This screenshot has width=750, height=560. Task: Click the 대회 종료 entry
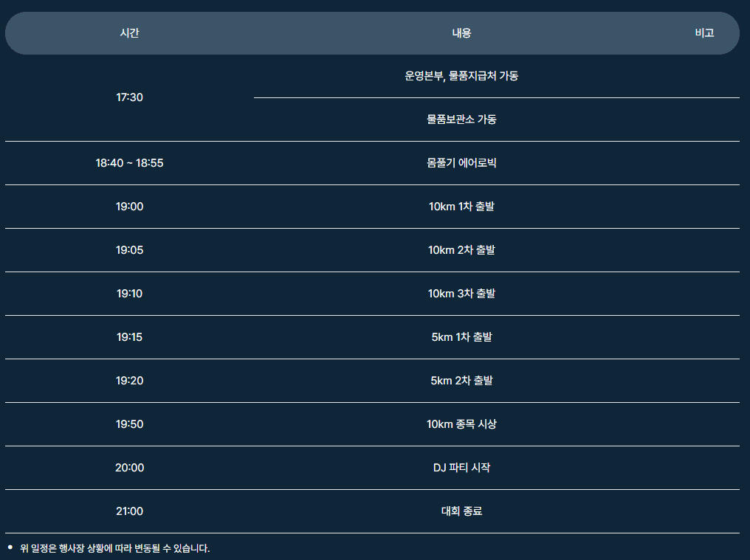coord(461,511)
